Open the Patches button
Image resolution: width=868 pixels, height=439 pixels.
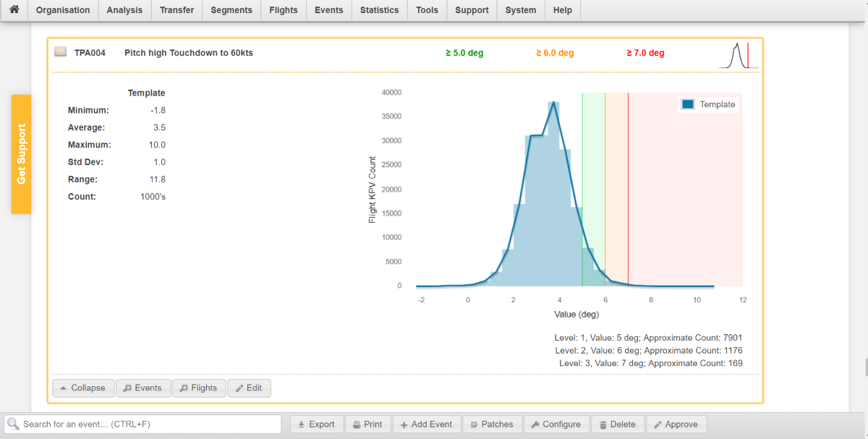(x=492, y=425)
